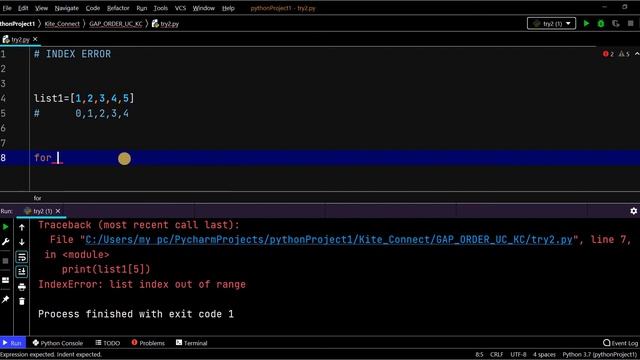Click the try2.py breadcrumb
The image size is (640, 360).
click(x=165, y=24)
